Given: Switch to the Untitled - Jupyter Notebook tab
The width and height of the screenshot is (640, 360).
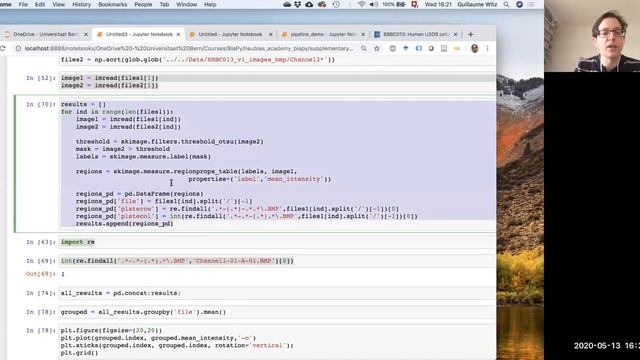Looking at the screenshot, I should 230,34.
